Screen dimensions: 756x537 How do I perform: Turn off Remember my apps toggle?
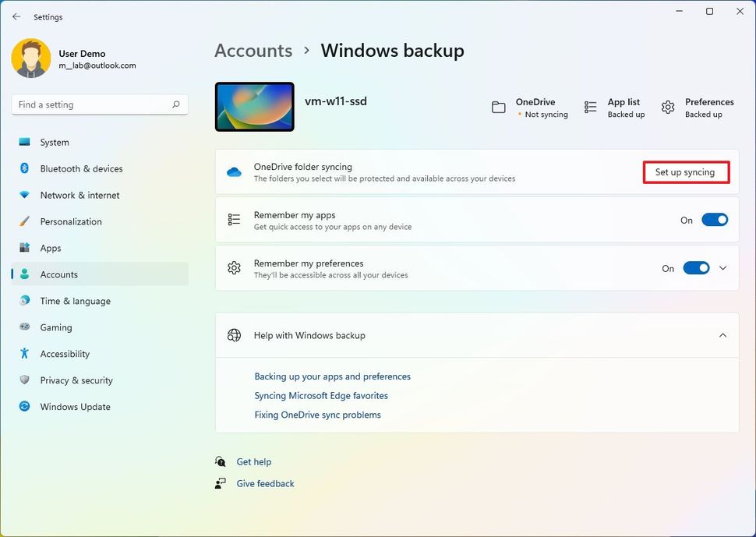pos(715,221)
